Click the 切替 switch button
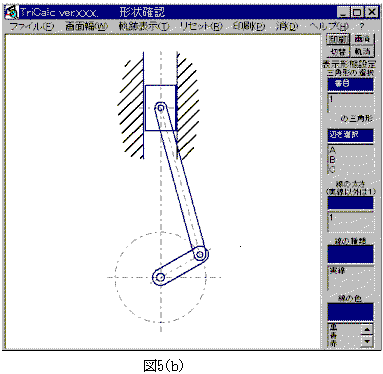 click(337, 52)
